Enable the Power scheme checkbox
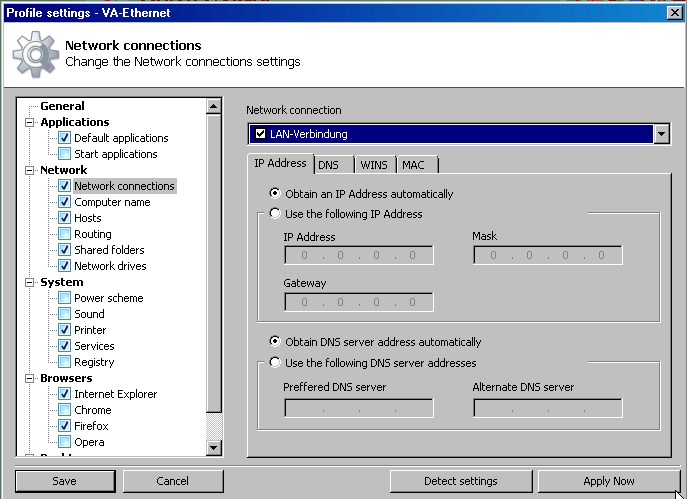This screenshot has width=687, height=499. pyautogui.click(x=64, y=298)
